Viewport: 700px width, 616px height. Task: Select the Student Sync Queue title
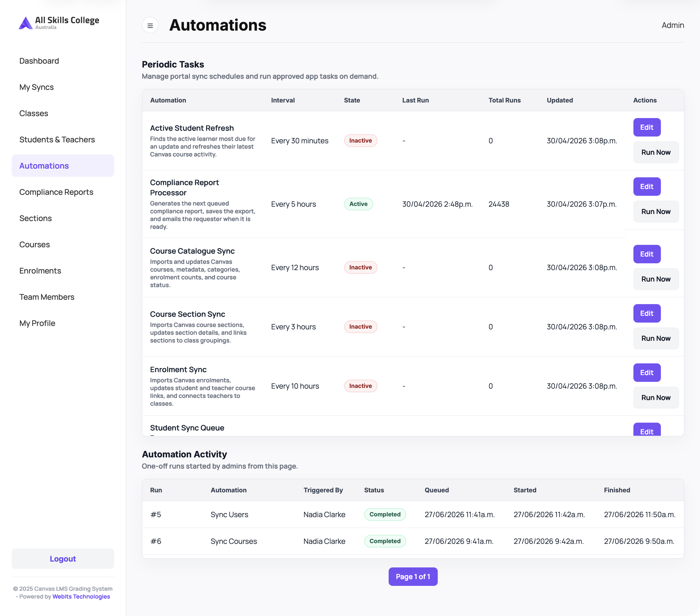click(x=187, y=428)
